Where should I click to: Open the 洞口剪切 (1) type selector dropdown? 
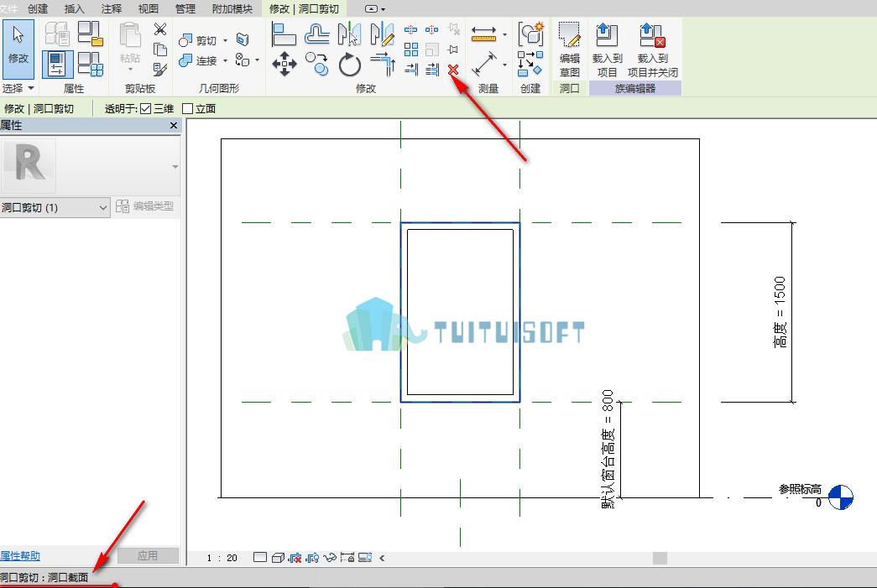pyautogui.click(x=55, y=207)
